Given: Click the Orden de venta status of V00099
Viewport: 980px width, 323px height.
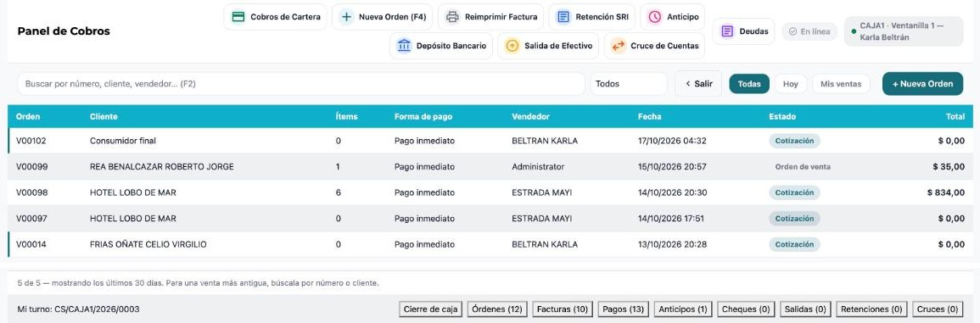Looking at the screenshot, I should click(x=803, y=167).
